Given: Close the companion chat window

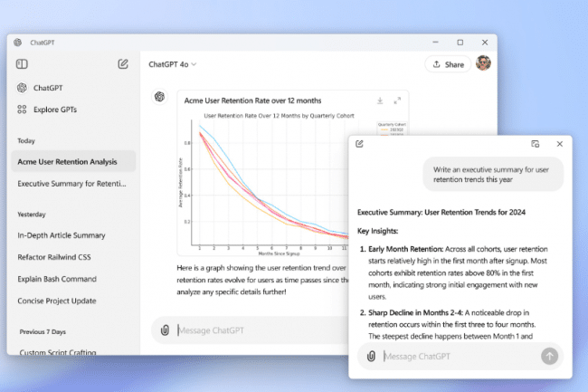Looking at the screenshot, I should [559, 144].
